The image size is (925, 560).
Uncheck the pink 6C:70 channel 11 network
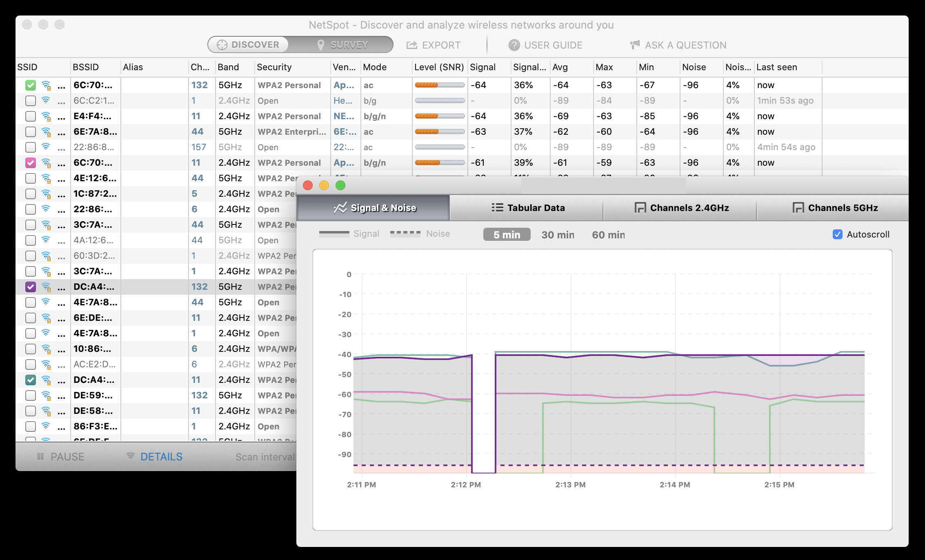[x=31, y=163]
